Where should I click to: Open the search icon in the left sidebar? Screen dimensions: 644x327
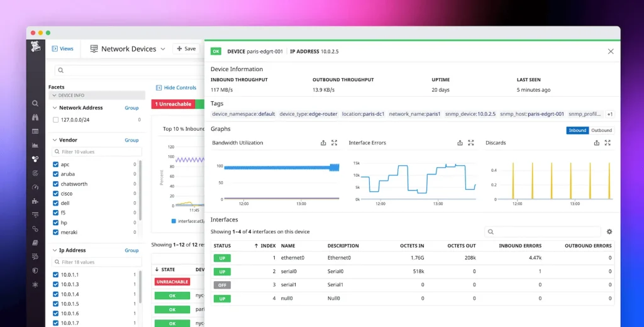coord(35,104)
